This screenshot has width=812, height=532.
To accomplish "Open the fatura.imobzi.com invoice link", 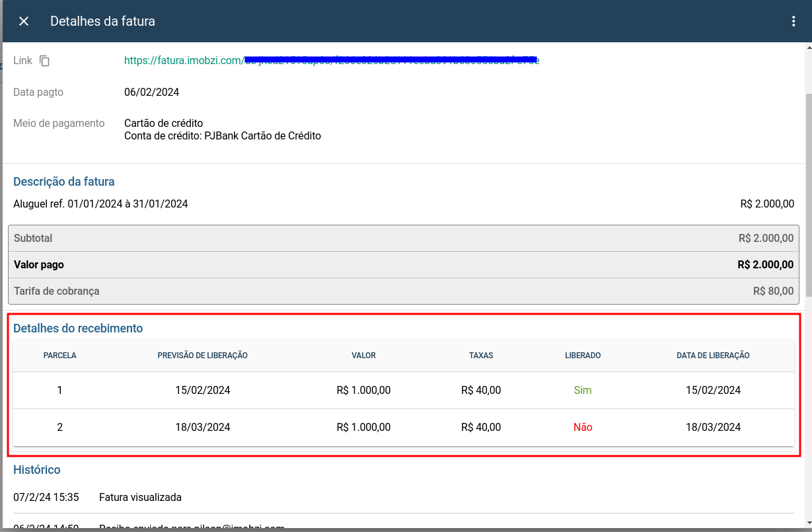I will pyautogui.click(x=332, y=61).
